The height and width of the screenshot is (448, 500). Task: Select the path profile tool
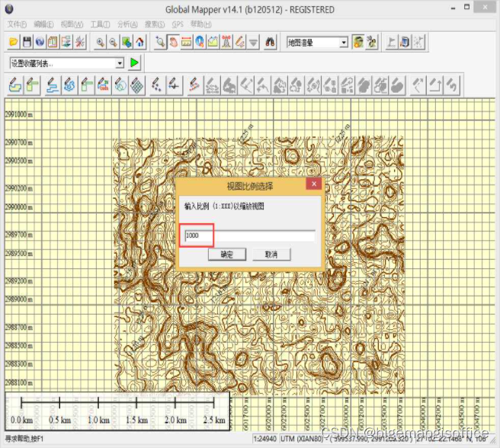[213, 42]
